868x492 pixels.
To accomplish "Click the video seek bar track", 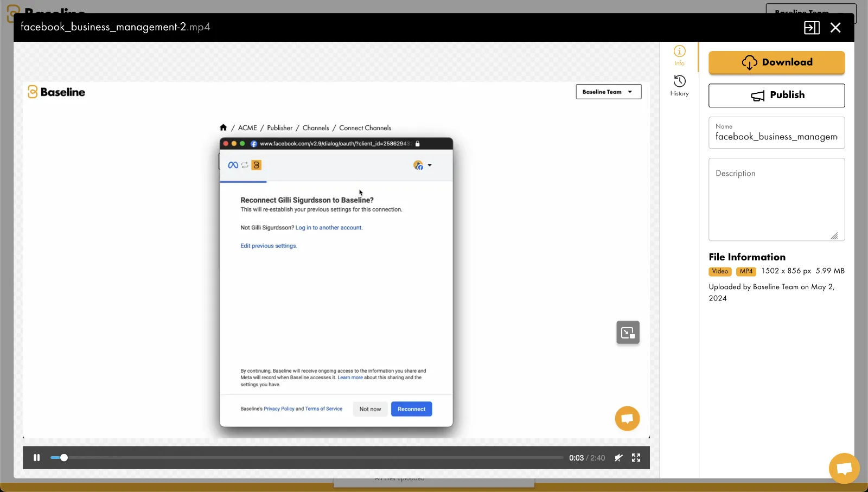I will pos(307,458).
